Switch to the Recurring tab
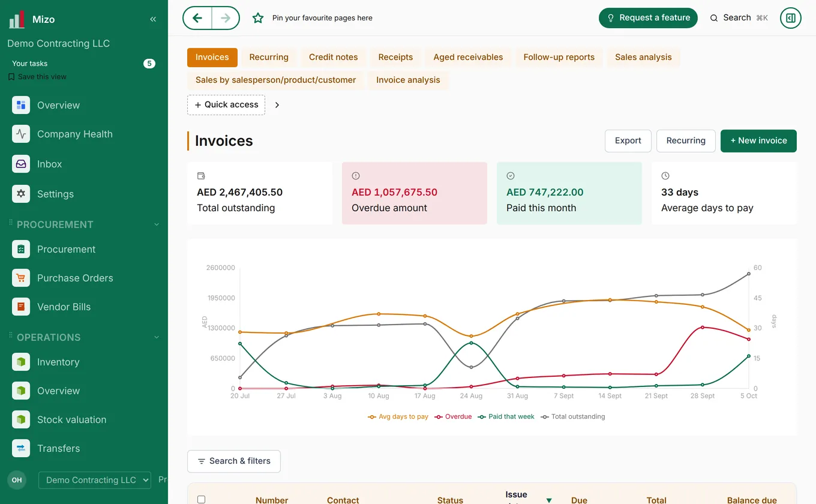816x504 pixels. pyautogui.click(x=269, y=58)
